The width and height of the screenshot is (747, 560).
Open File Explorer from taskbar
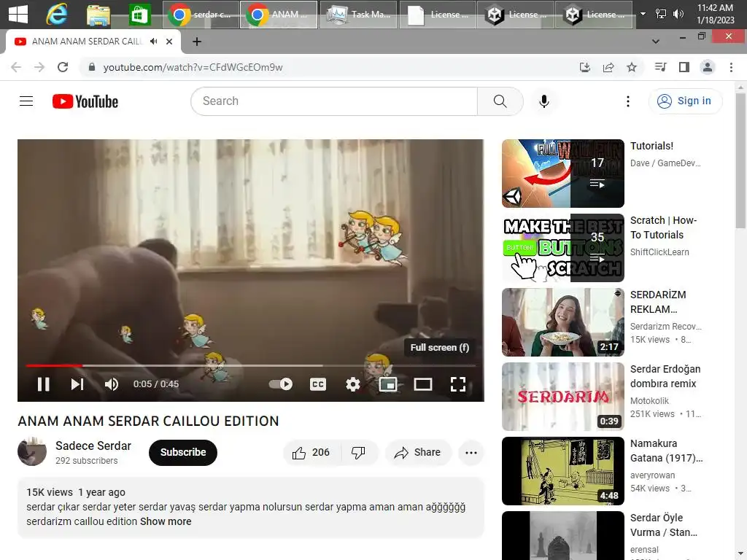[x=98, y=15]
